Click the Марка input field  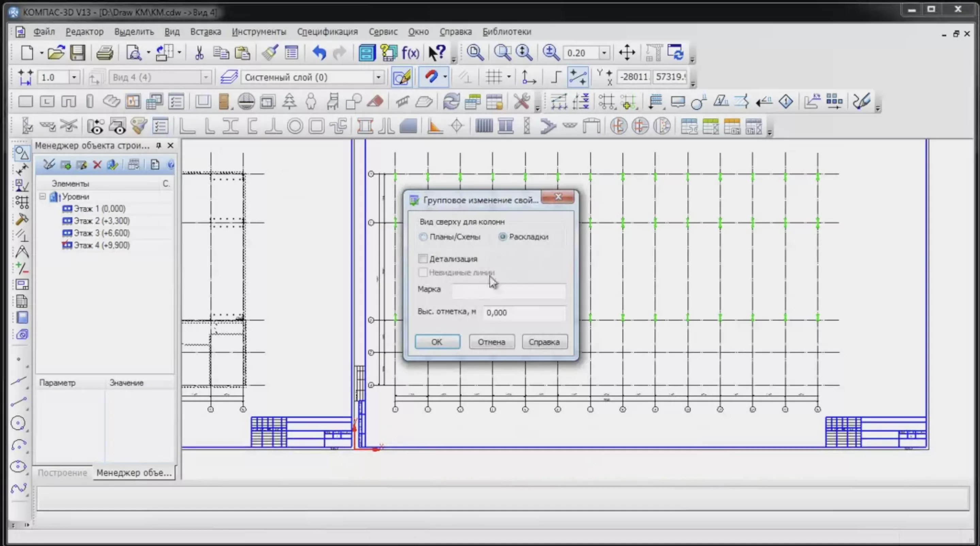(509, 290)
